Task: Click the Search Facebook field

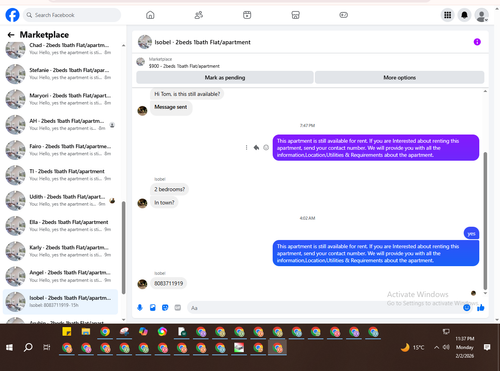Action: 72,15
